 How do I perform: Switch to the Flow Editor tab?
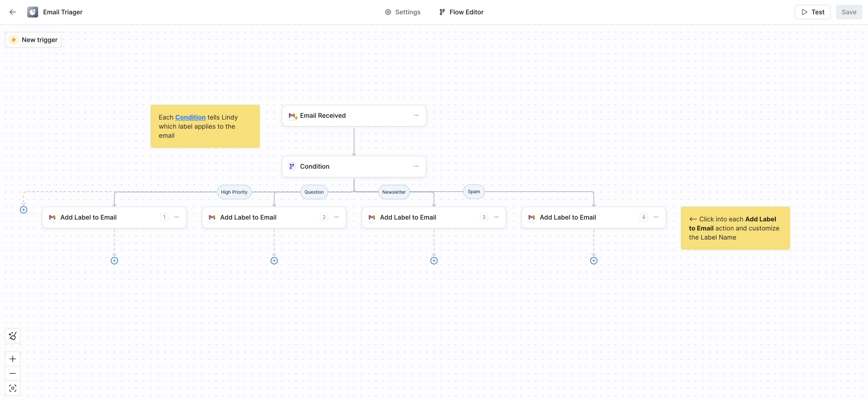(x=461, y=12)
